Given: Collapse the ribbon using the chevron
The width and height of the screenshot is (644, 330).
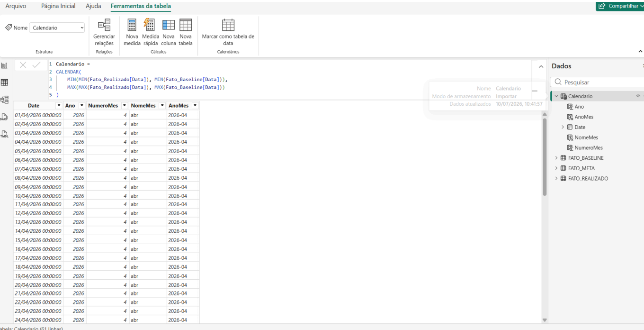Looking at the screenshot, I should pos(641,51).
